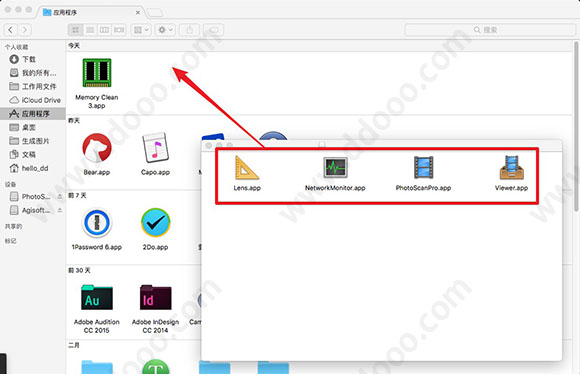
Task: Open iCloud Drive in the sidebar
Action: [33, 100]
